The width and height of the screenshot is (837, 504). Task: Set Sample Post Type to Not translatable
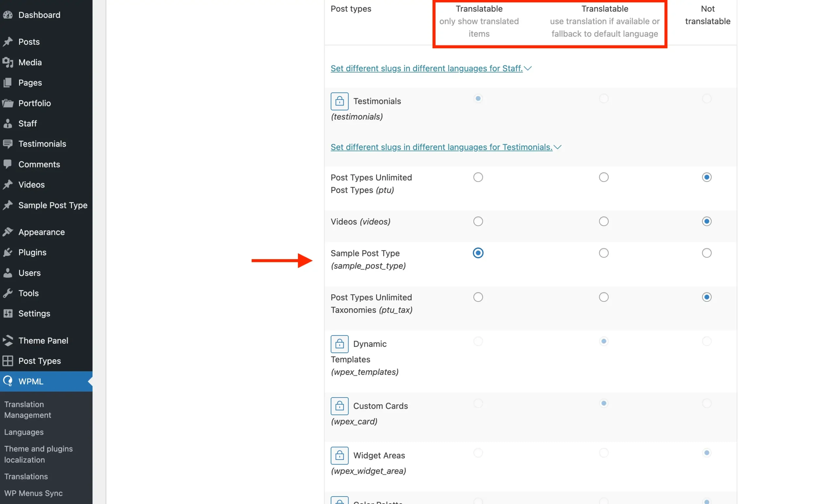tap(707, 253)
